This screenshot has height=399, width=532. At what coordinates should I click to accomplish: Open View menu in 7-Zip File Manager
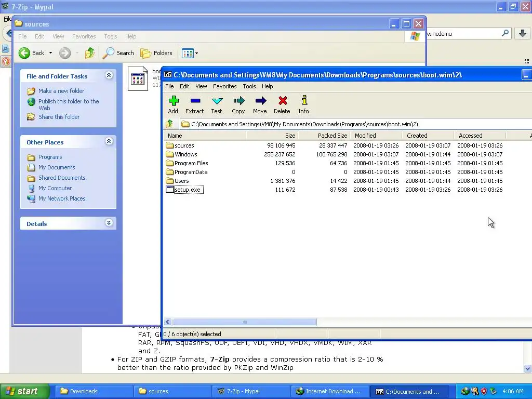point(201,86)
